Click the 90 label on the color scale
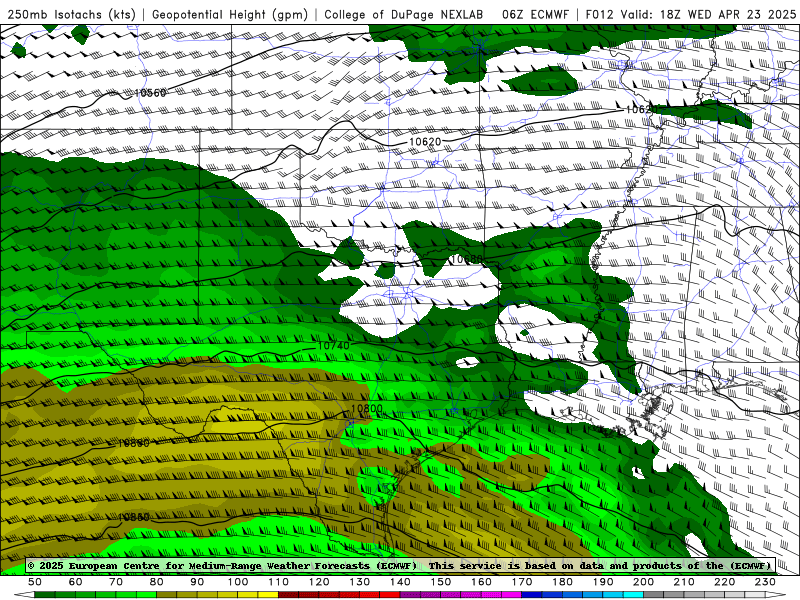 pos(197,582)
